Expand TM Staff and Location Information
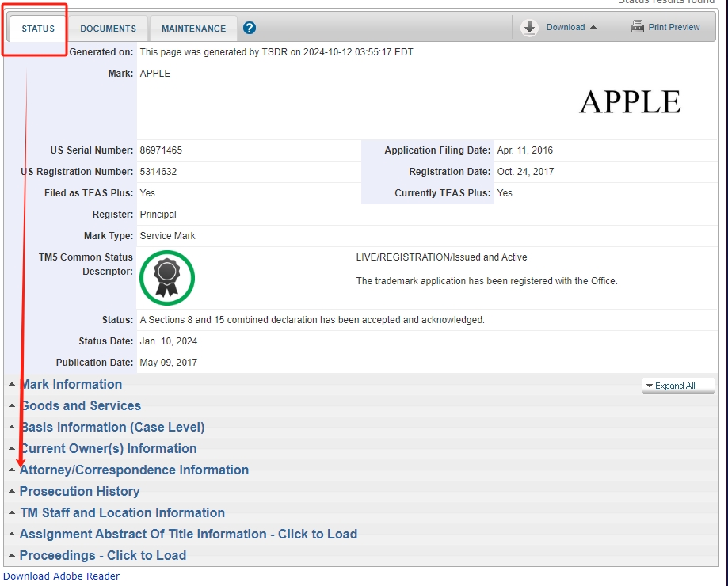The image size is (728, 586). [x=122, y=512]
